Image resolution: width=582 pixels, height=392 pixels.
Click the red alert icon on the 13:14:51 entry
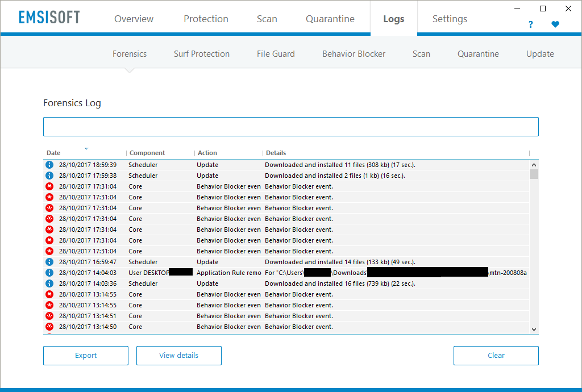49,316
